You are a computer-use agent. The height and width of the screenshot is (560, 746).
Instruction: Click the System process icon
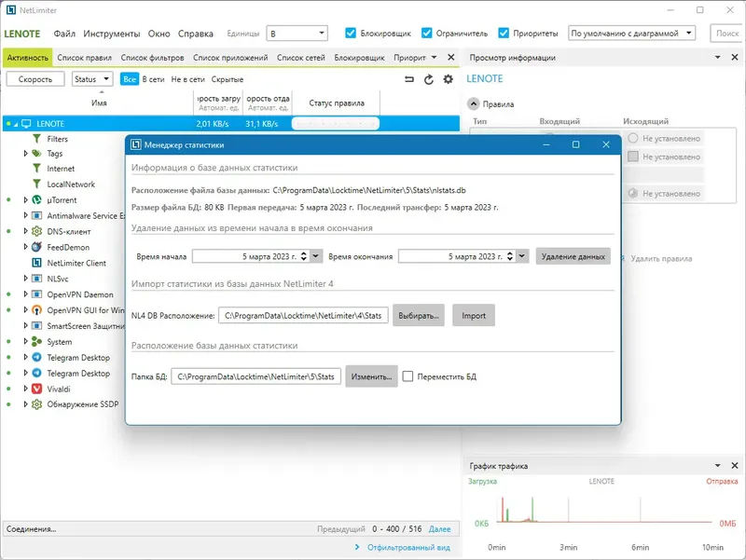[36, 342]
